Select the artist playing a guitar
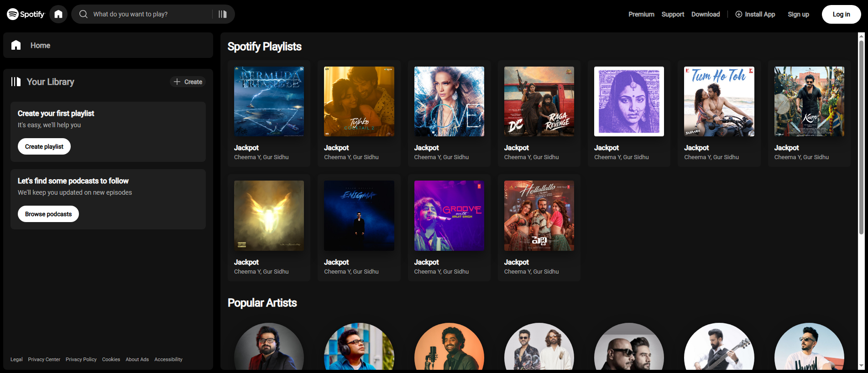 (719, 347)
